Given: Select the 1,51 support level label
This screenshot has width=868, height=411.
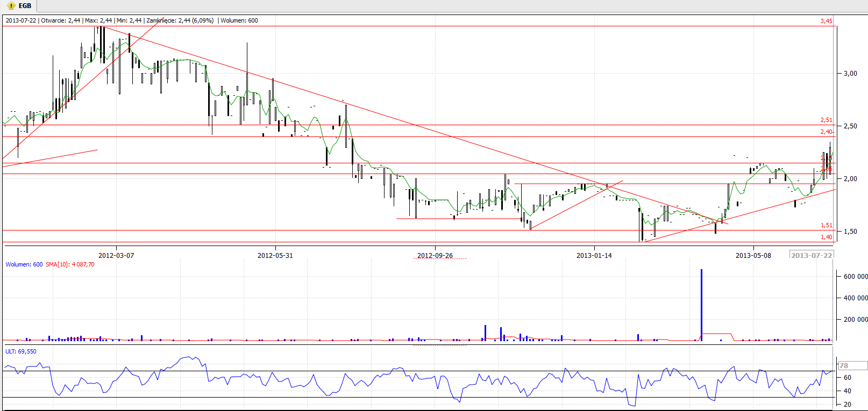Looking at the screenshot, I should click(x=826, y=226).
